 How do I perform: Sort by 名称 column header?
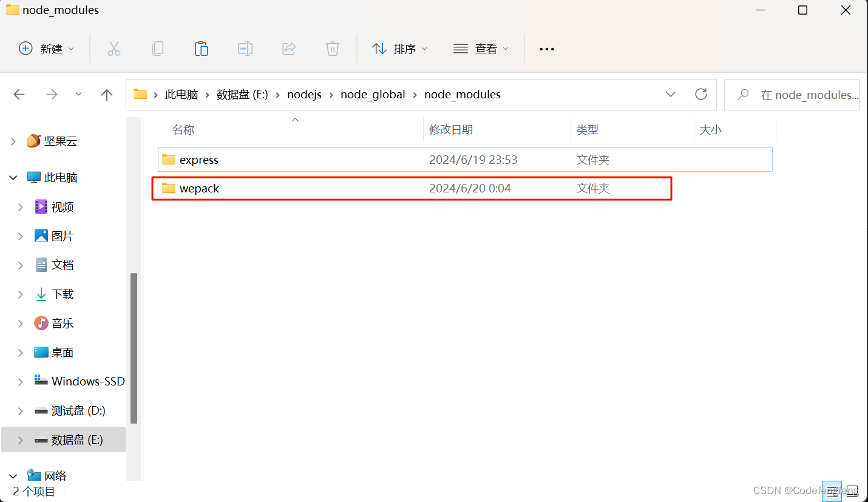pos(183,129)
